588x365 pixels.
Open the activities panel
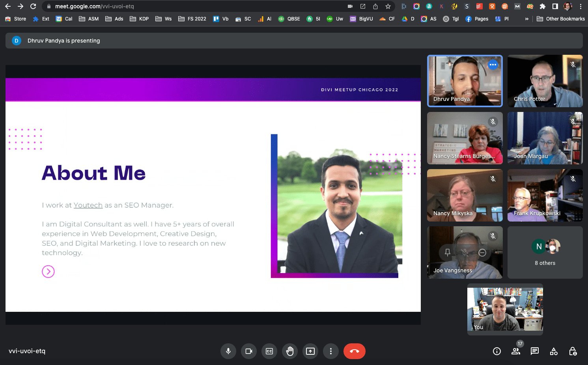pyautogui.click(x=554, y=351)
